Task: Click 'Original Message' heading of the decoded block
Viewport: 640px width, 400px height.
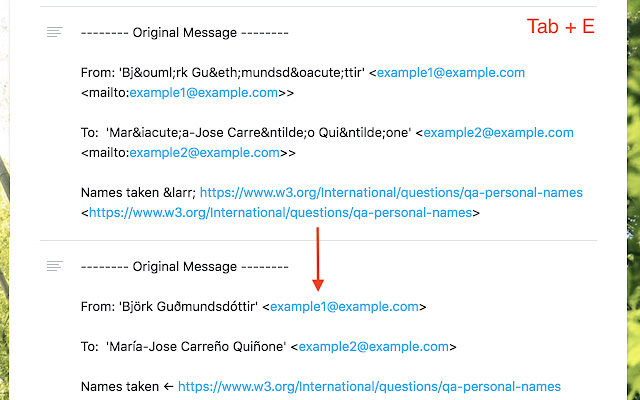Action: pos(184,267)
